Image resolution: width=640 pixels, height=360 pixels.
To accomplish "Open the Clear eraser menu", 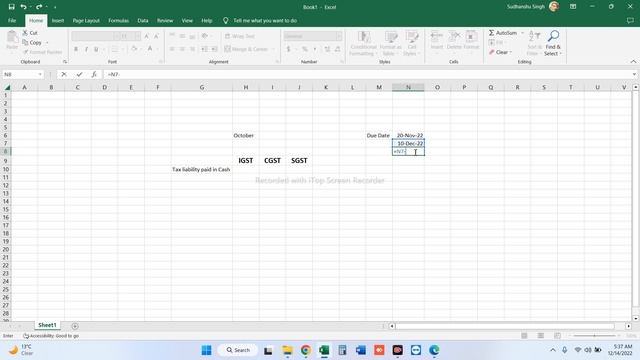I will pos(500,52).
